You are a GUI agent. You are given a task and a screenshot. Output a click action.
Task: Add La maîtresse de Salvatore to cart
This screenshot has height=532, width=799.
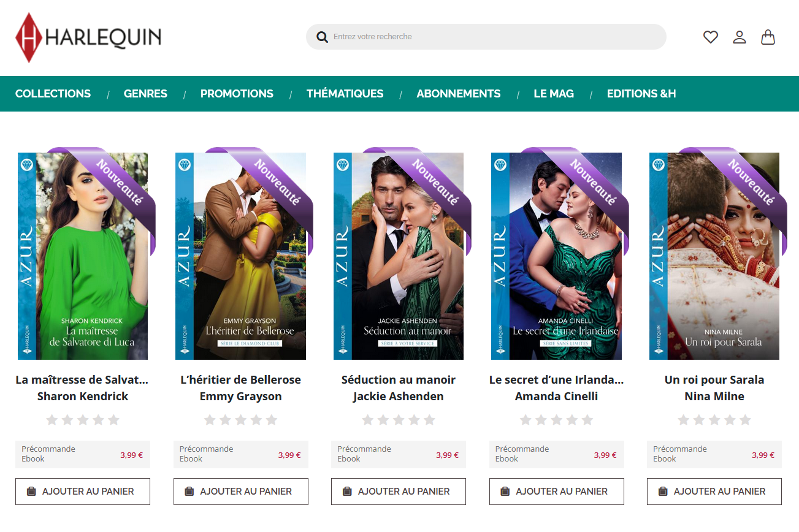click(83, 492)
